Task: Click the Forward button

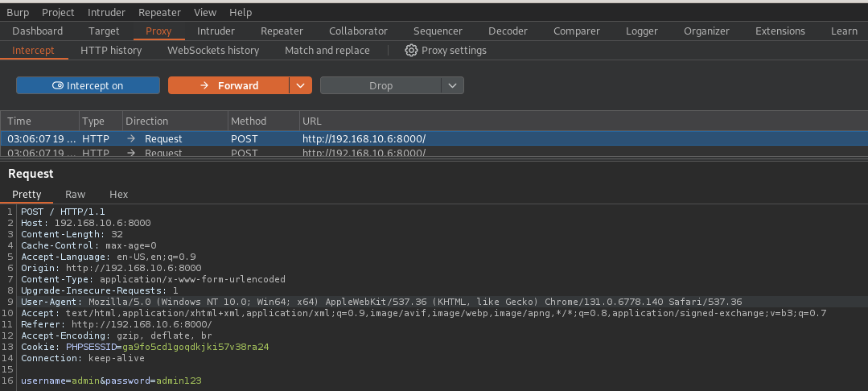Action: [228, 85]
